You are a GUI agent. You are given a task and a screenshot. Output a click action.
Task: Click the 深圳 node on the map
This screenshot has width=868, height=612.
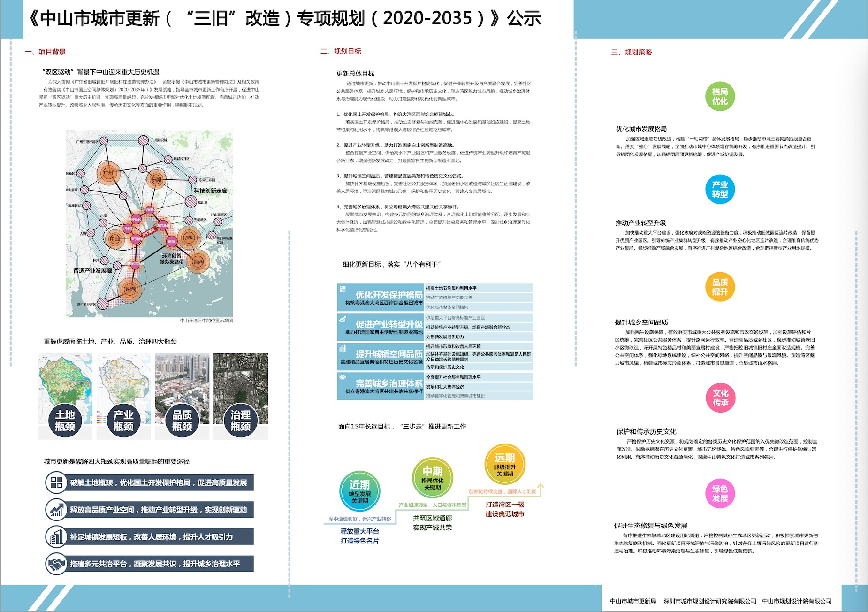(189, 238)
